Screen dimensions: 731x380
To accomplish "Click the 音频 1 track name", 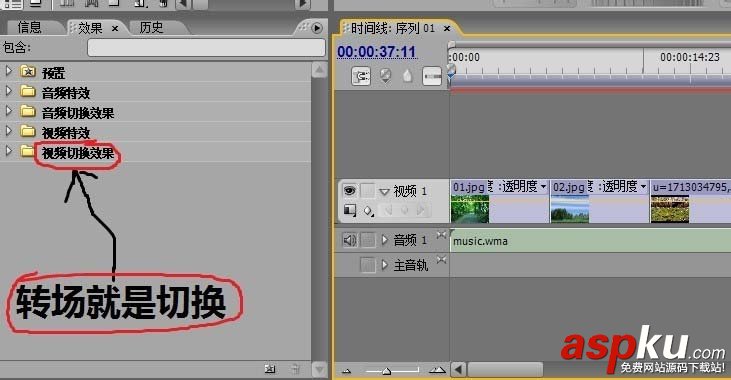I will click(x=410, y=240).
